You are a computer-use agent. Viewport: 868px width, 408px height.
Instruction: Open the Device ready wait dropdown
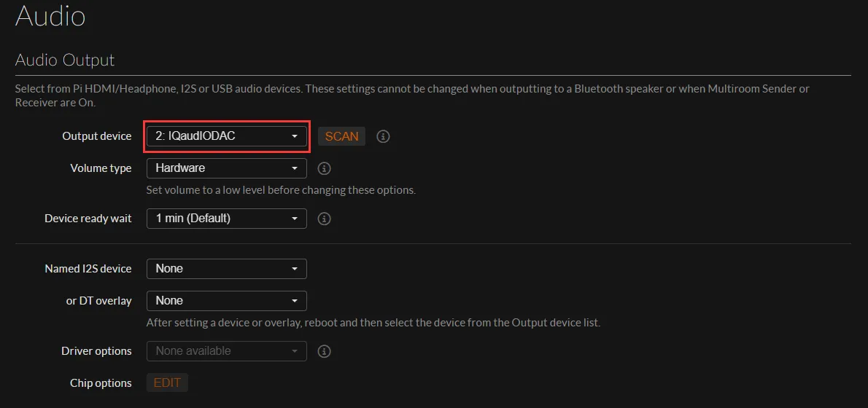227,219
